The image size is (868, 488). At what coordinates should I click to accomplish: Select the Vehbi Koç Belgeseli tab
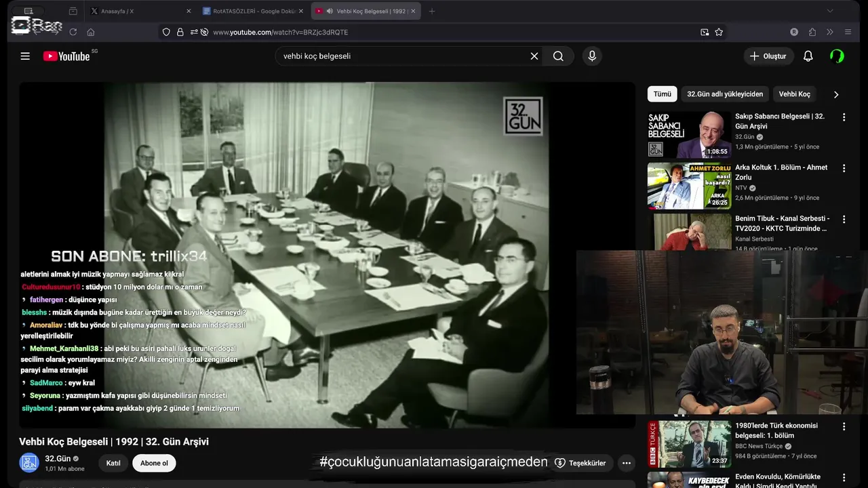(366, 11)
